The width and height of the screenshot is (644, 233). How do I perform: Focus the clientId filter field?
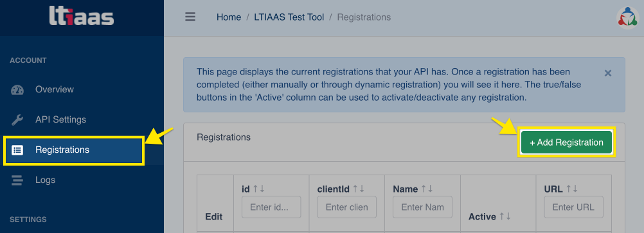tap(347, 207)
